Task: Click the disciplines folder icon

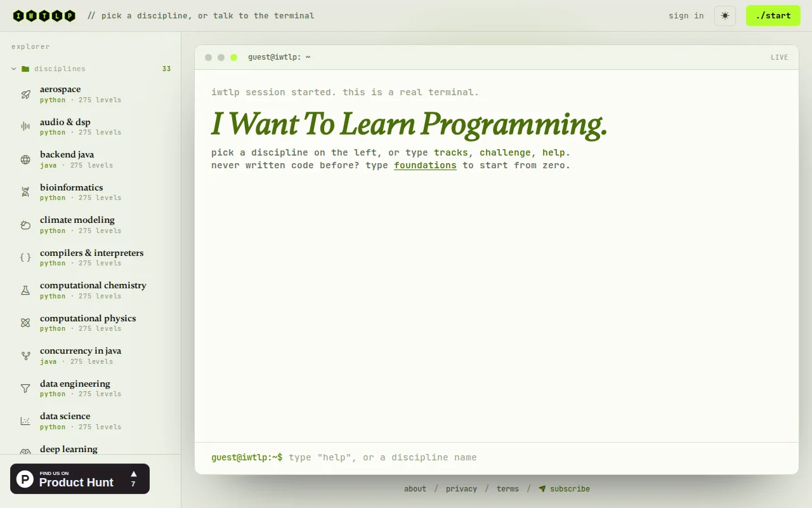Action: tap(25, 69)
